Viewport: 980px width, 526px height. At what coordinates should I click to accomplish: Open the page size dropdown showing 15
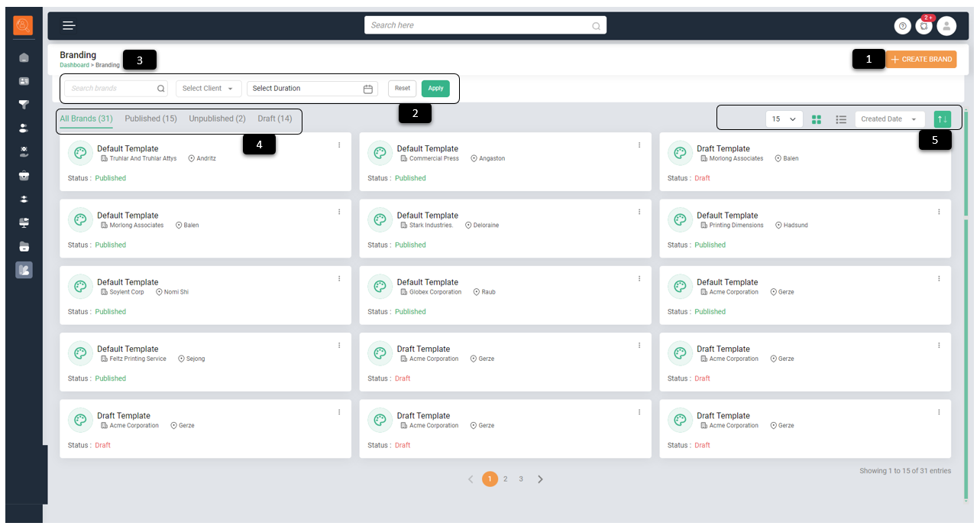tap(784, 119)
